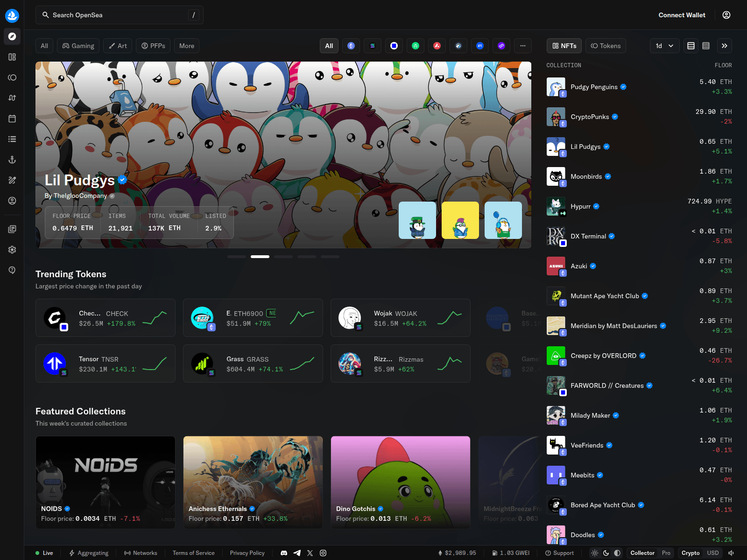This screenshot has width=747, height=560.
Task: Select the Gaming category filter
Action: click(x=78, y=46)
